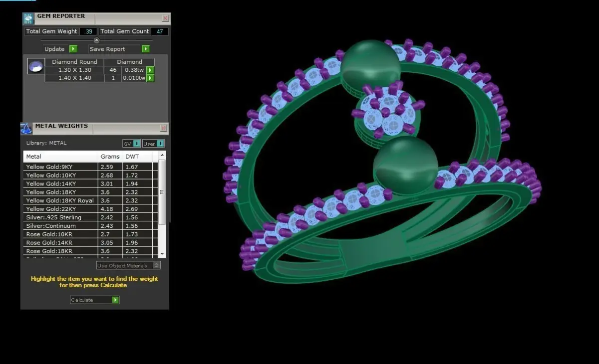Click the round diamond gem thumbnail
Image resolution: width=599 pixels, height=364 pixels.
[x=35, y=66]
